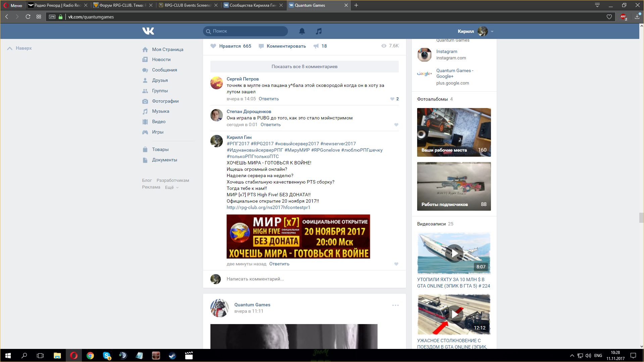Viewport: 644px width, 362px height.
Task: Open the Instagram link icon
Action: (x=424, y=55)
